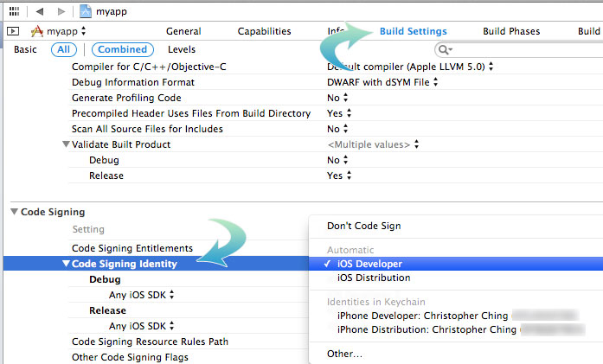Go forward using the right arrow
This screenshot has width=603, height=364.
point(61,11)
